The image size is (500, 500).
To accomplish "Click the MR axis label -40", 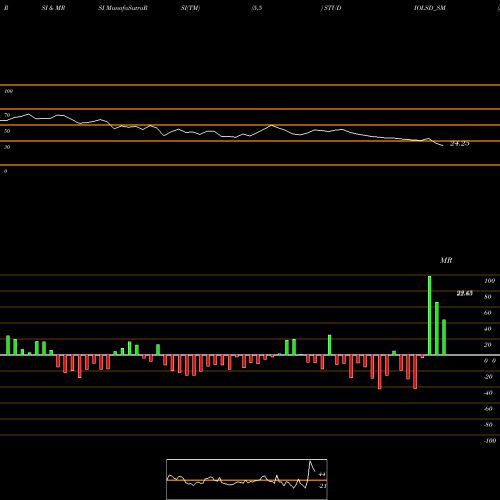I will click(488, 393).
